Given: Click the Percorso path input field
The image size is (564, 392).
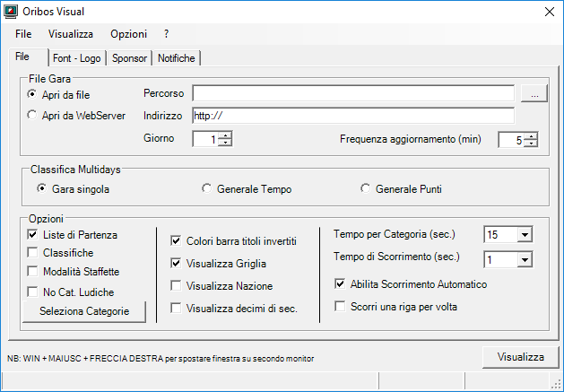Looking at the screenshot, I should point(353,93).
